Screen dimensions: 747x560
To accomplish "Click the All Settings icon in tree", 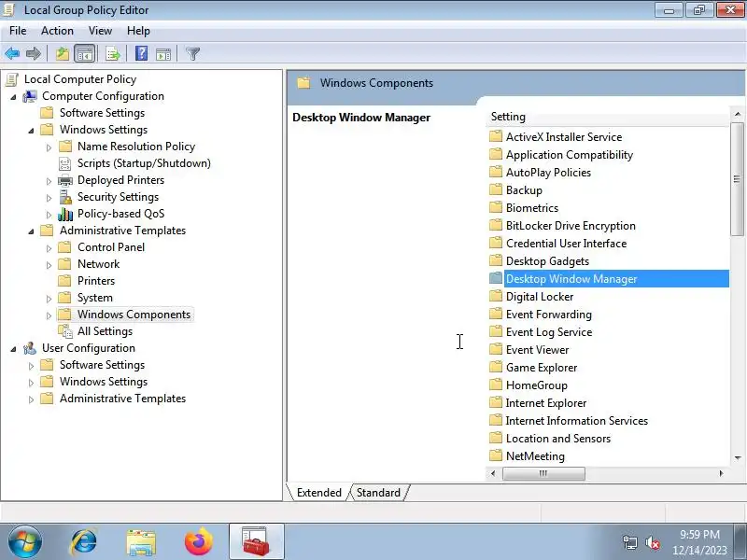I will 65,331.
